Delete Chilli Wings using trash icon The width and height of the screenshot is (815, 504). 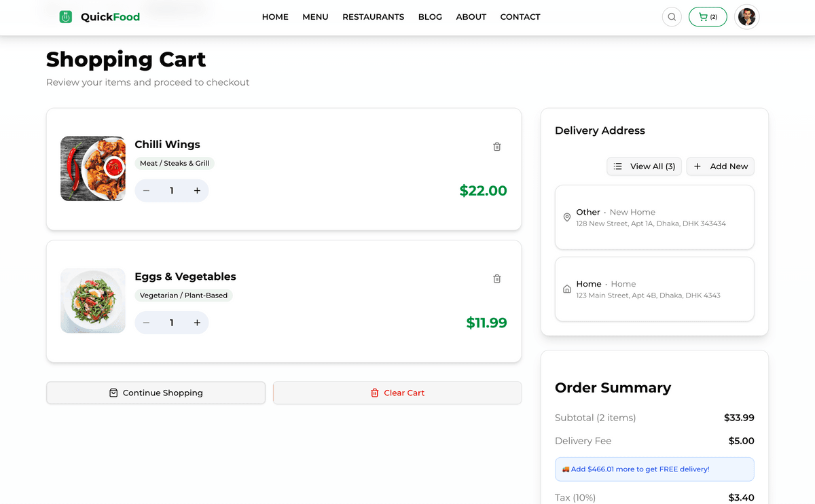coord(496,147)
